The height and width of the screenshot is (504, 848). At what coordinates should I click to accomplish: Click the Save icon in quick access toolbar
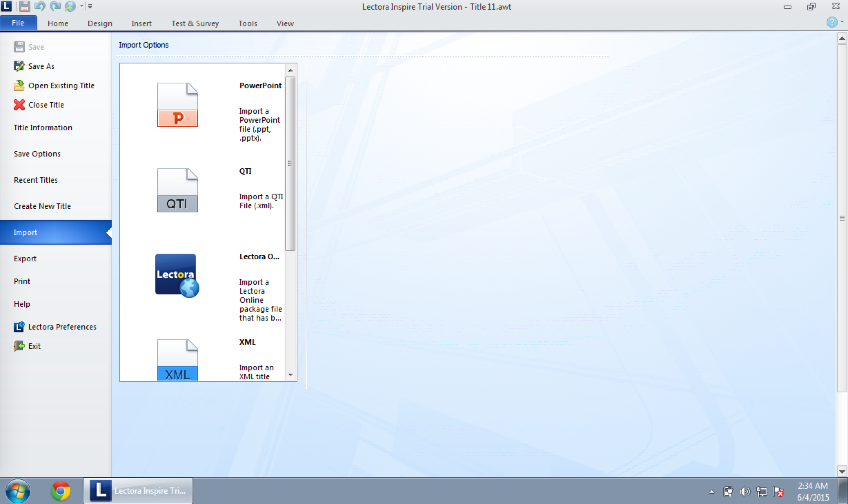[x=24, y=6]
